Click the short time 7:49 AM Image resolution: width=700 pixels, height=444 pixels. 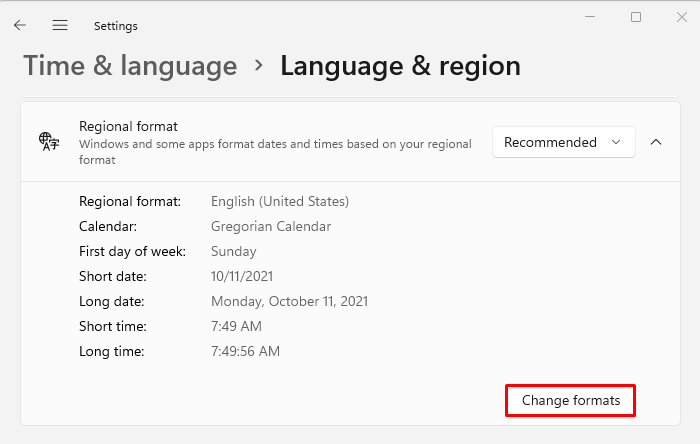click(x=235, y=326)
